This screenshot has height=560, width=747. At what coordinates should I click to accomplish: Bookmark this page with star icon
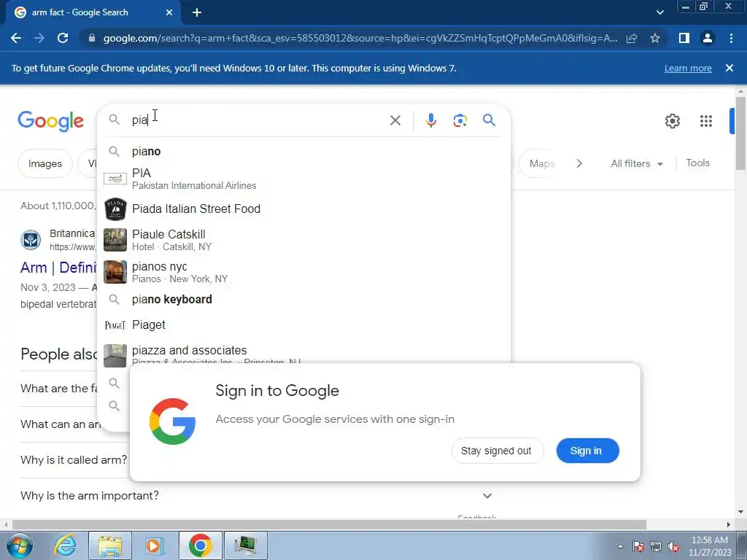655,38
